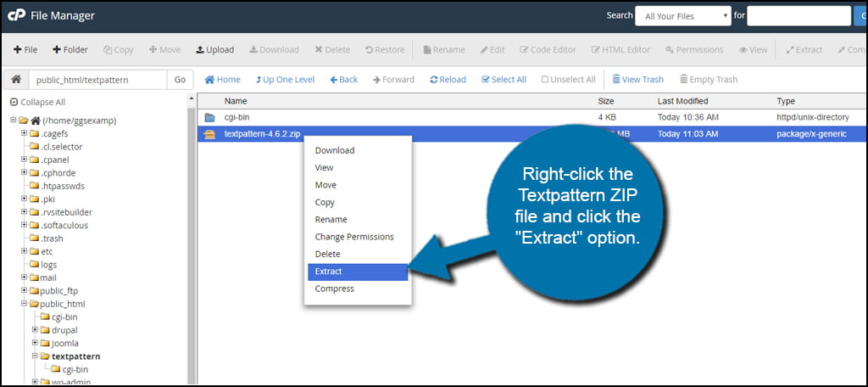The width and height of the screenshot is (868, 387).
Task: Expand the .pki folder
Action: tap(24, 199)
